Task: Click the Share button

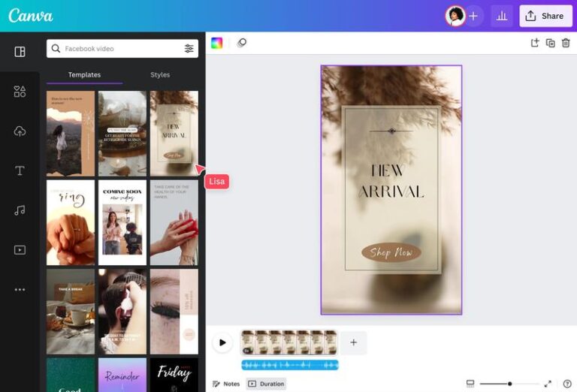Action: 545,17
